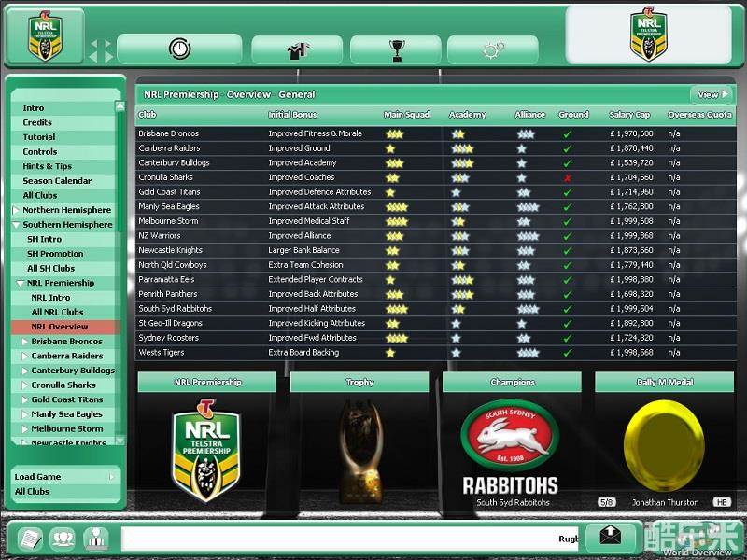
Task: Collapse the Southern Hemisphere tree node
Action: (x=16, y=225)
